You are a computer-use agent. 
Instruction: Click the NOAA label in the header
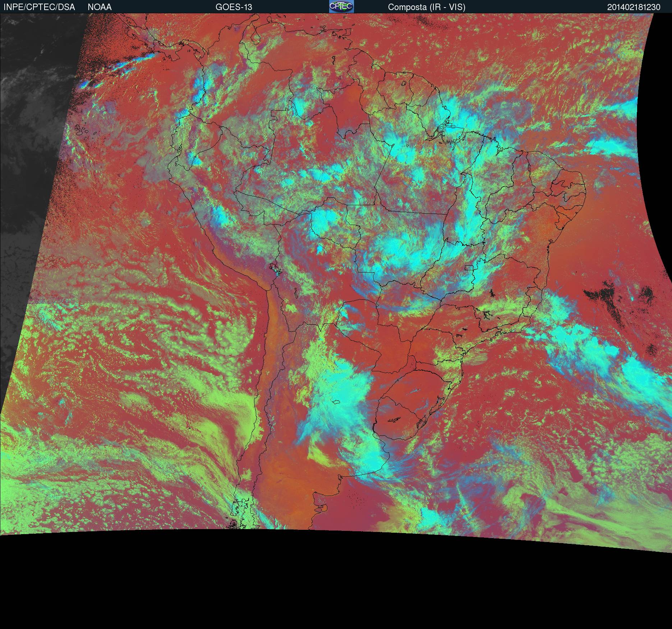(x=100, y=7)
